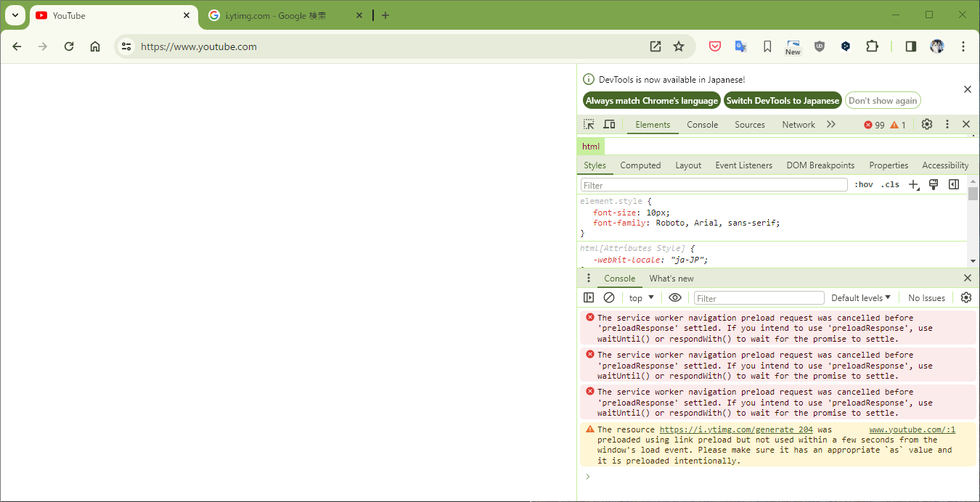Viewport: 980px width, 502px height.
Task: Expand more DevTools tabs chevron
Action: pos(831,125)
